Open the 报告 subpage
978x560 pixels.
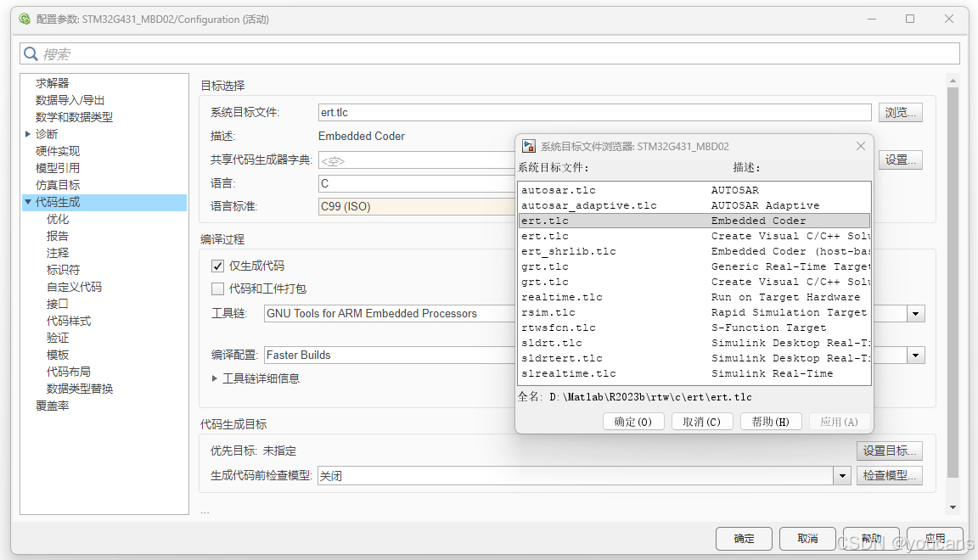coord(58,236)
